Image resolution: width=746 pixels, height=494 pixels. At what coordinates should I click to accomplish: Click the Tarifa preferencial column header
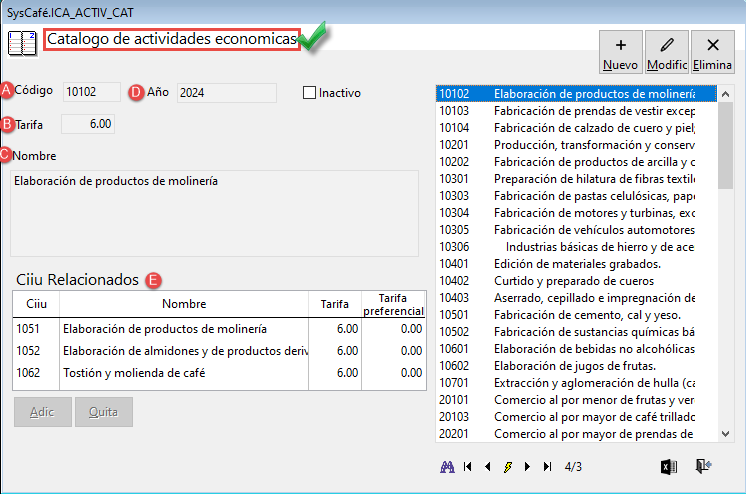[x=393, y=304]
